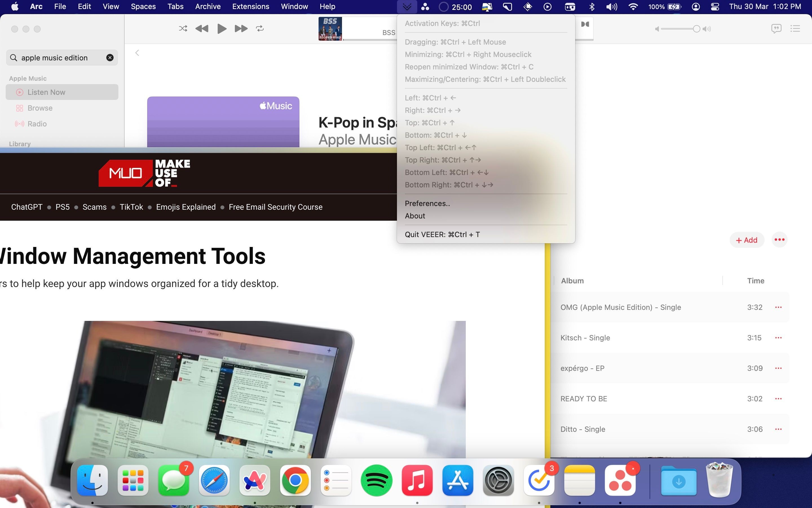Click the Music search field
Viewport: 812px width, 508px height.
tap(62, 58)
